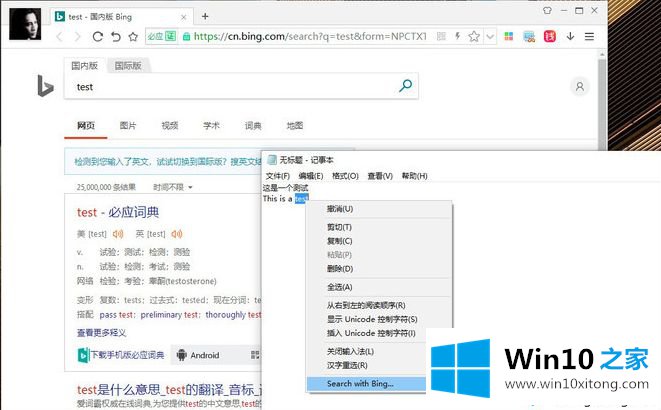Select the 网页 results tab
This screenshot has height=410, width=661.
coord(86,126)
